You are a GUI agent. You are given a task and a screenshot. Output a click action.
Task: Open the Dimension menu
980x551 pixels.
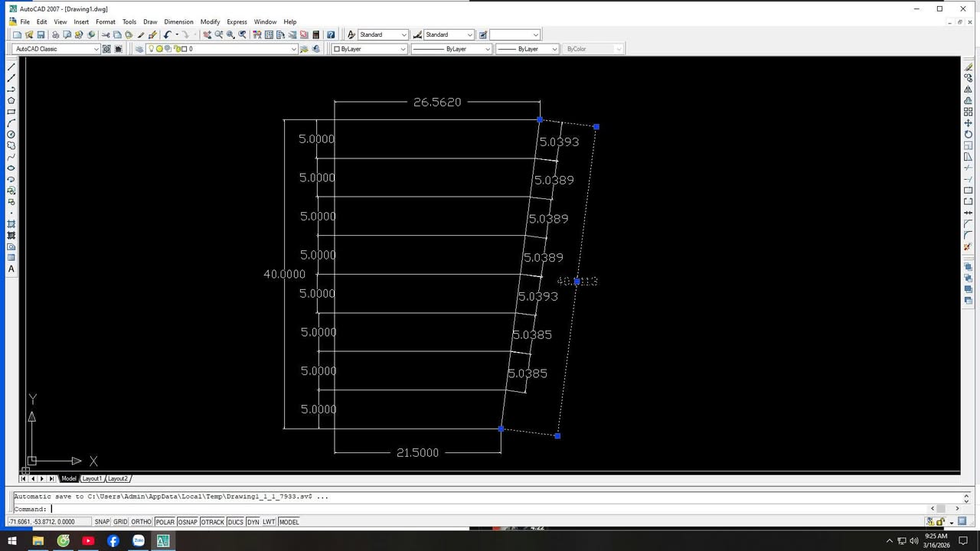point(178,22)
